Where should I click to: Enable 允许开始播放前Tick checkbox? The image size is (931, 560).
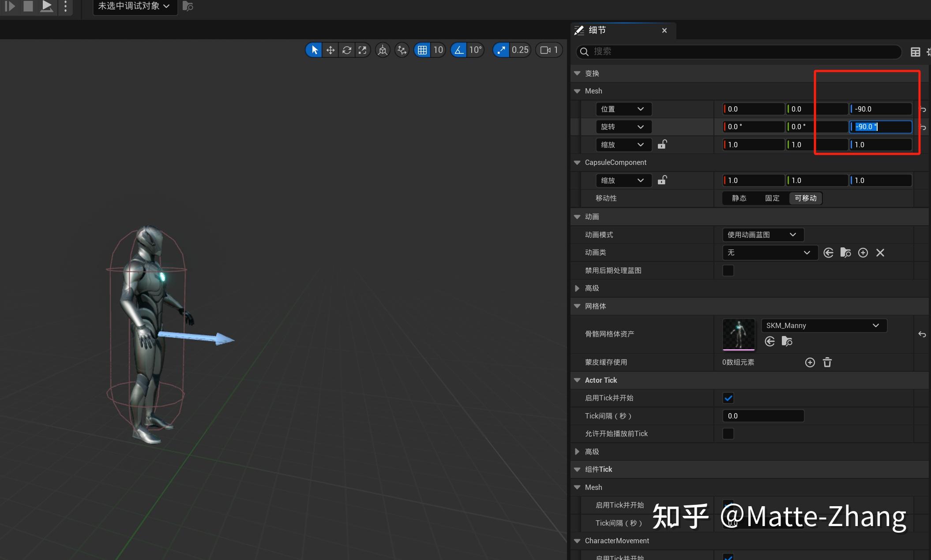728,433
